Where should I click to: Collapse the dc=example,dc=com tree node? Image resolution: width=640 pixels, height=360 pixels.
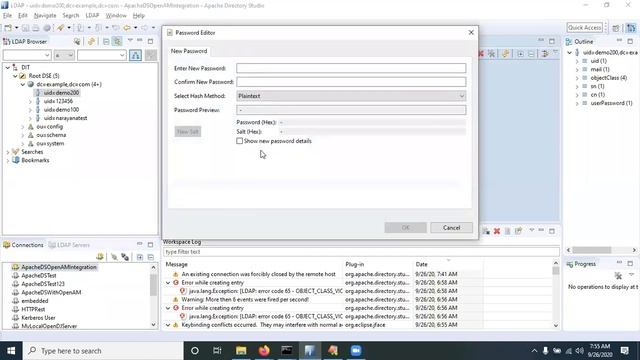click(23, 84)
